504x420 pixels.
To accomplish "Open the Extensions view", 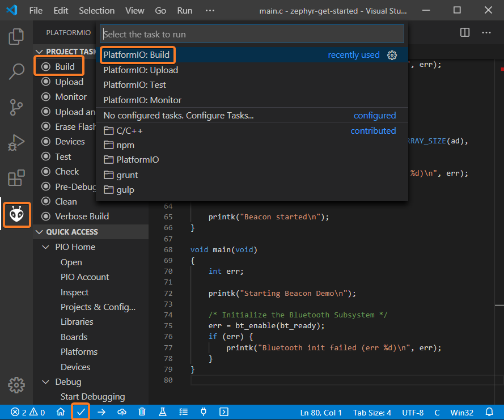I will click(16, 178).
